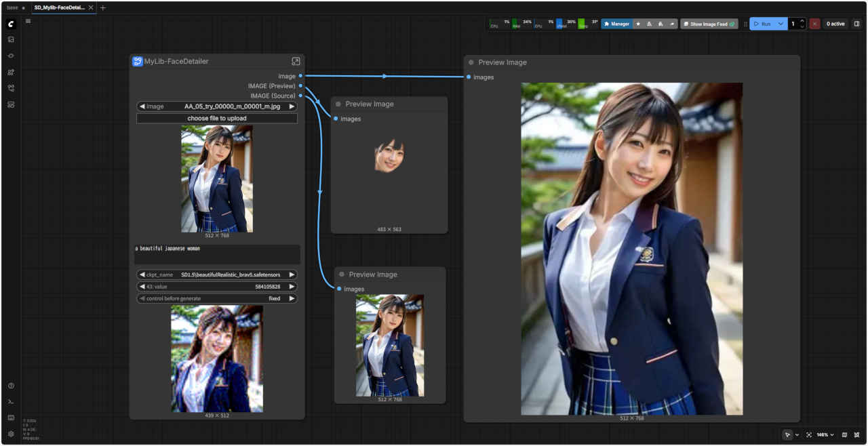Switch to the base workflow tab
Image resolution: width=868 pixels, height=446 pixels.
click(13, 7)
